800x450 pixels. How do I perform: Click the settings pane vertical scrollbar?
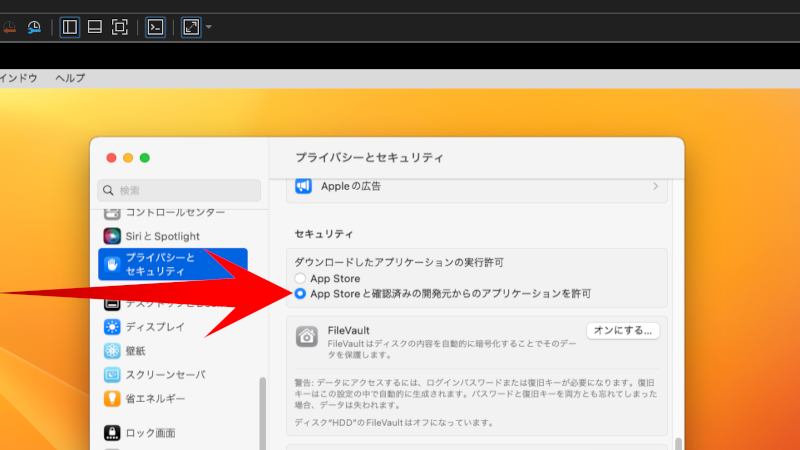tap(678, 443)
